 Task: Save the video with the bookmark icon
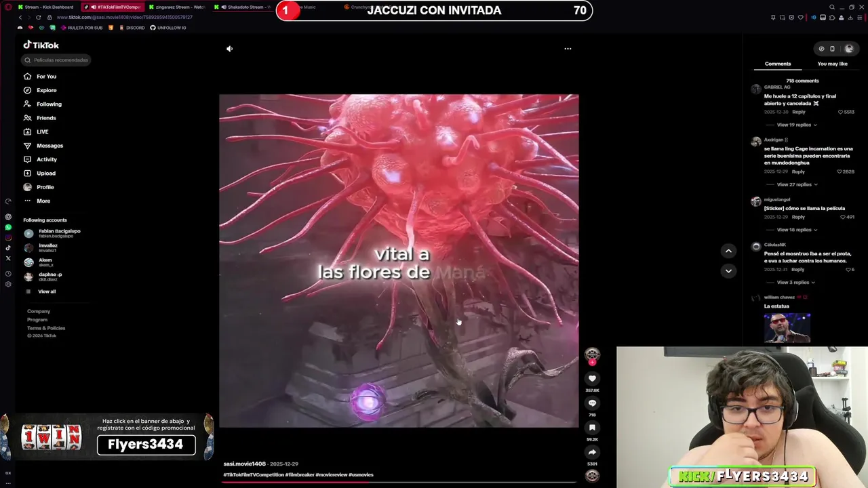tap(592, 428)
